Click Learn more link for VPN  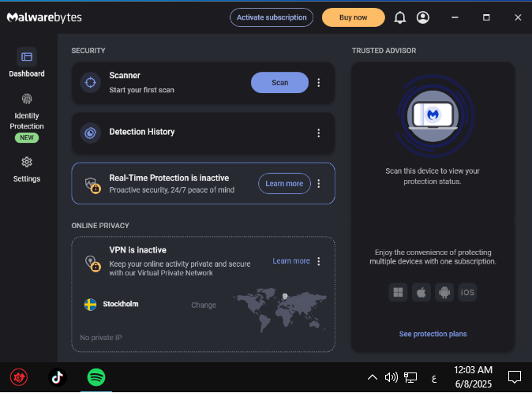291,260
